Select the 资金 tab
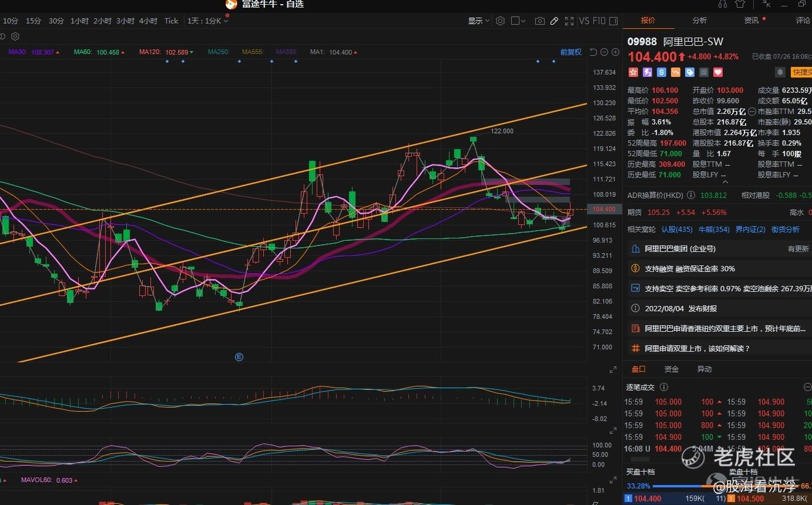The width and height of the screenshot is (812, 505). tap(672, 369)
